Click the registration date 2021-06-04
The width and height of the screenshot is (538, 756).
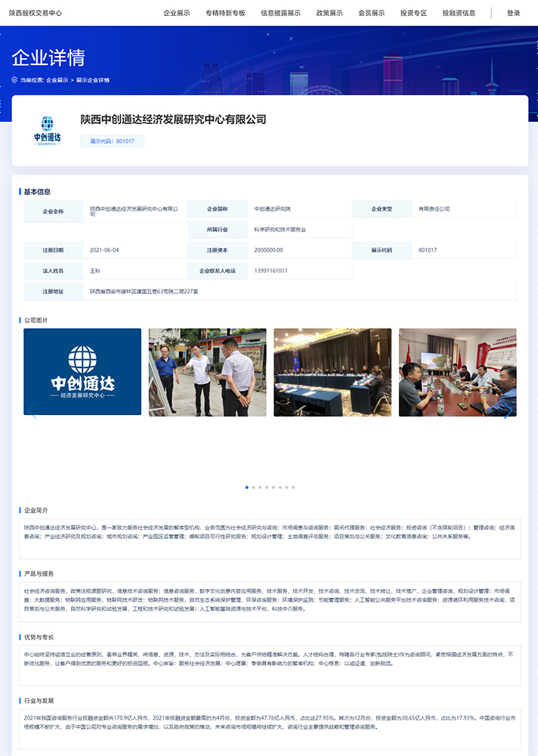104,250
